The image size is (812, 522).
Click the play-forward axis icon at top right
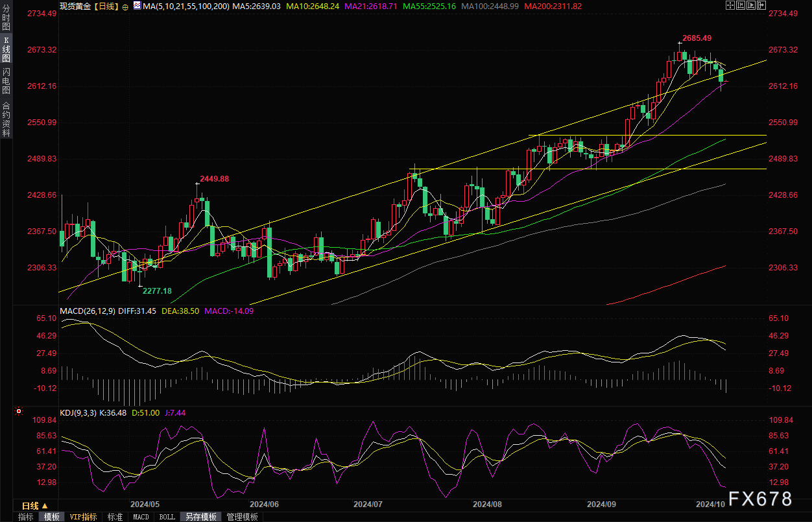click(x=752, y=5)
